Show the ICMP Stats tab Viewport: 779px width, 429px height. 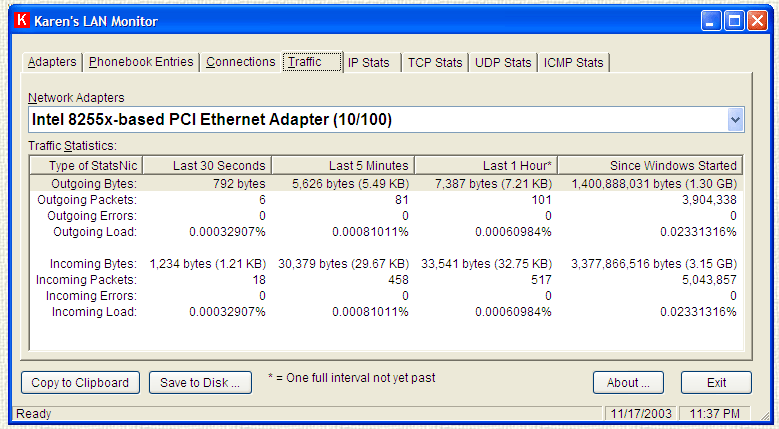[x=574, y=63]
